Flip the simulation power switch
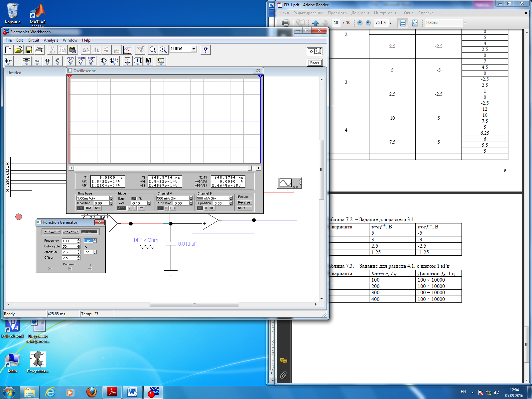This screenshot has height=399, width=532. click(315, 51)
